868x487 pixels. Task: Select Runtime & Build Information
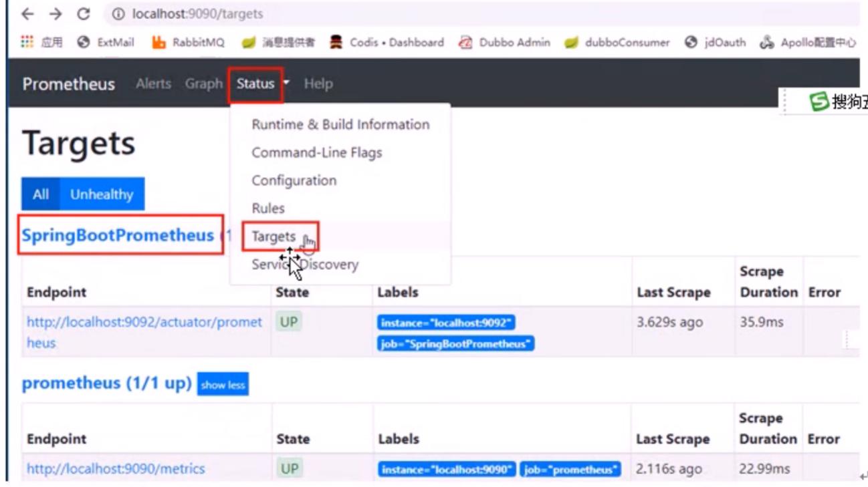pyautogui.click(x=340, y=124)
